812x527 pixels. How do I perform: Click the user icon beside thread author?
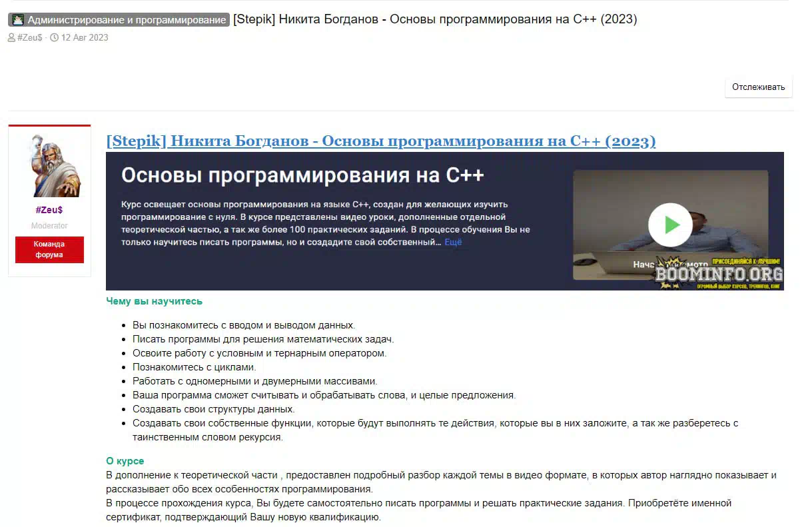coord(11,37)
